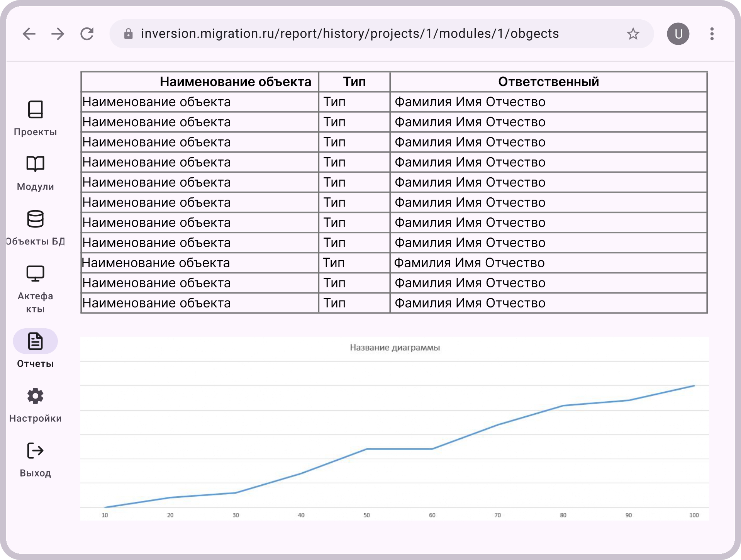Viewport: 741px width, 560px height.
Task: Click the Ответственный column header
Action: 548,82
